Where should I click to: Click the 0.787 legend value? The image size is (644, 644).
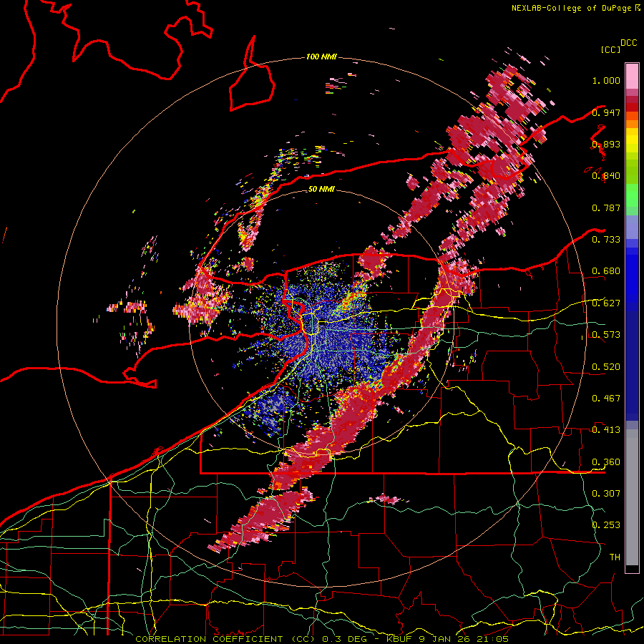pos(606,208)
